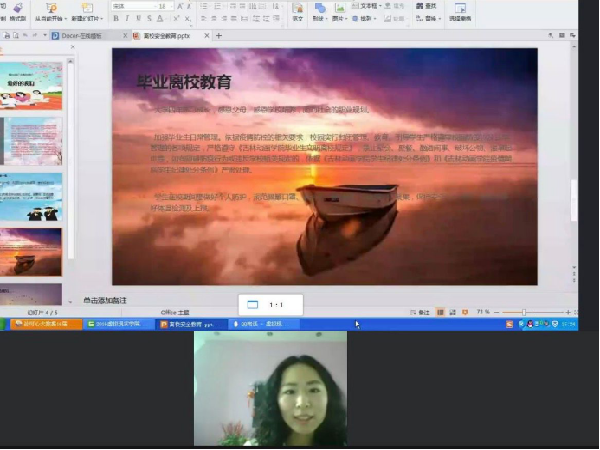Image resolution: width=600 pixels, height=450 pixels.
Task: Select the last purple slide thumbnail
Action: coord(31,294)
